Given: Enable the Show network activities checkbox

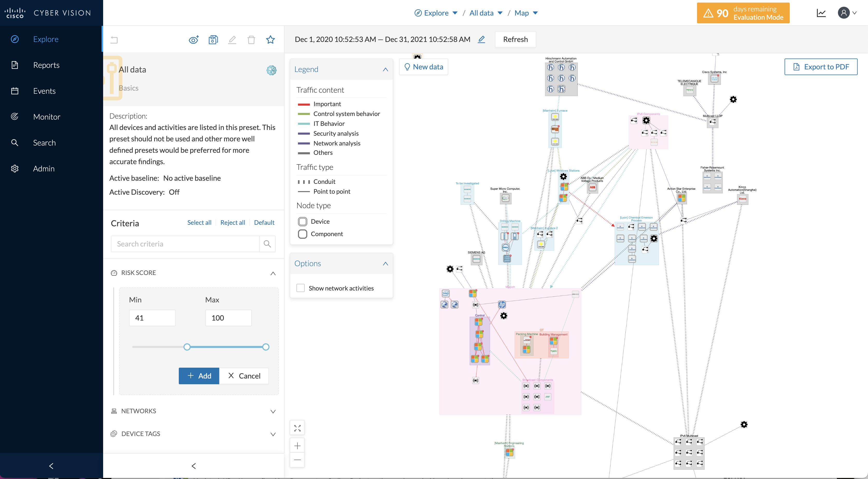Looking at the screenshot, I should 300,288.
